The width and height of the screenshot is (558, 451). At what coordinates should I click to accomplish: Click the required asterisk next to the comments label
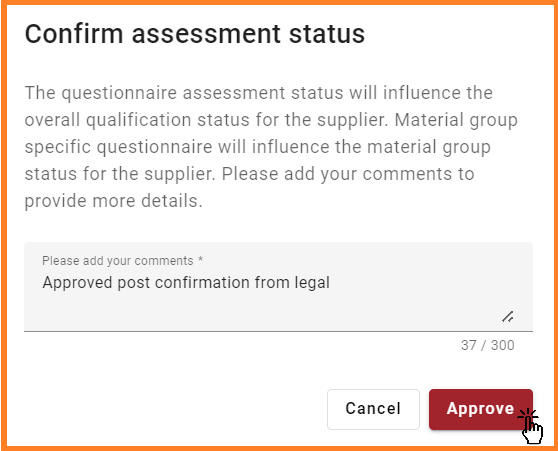pyautogui.click(x=201, y=259)
